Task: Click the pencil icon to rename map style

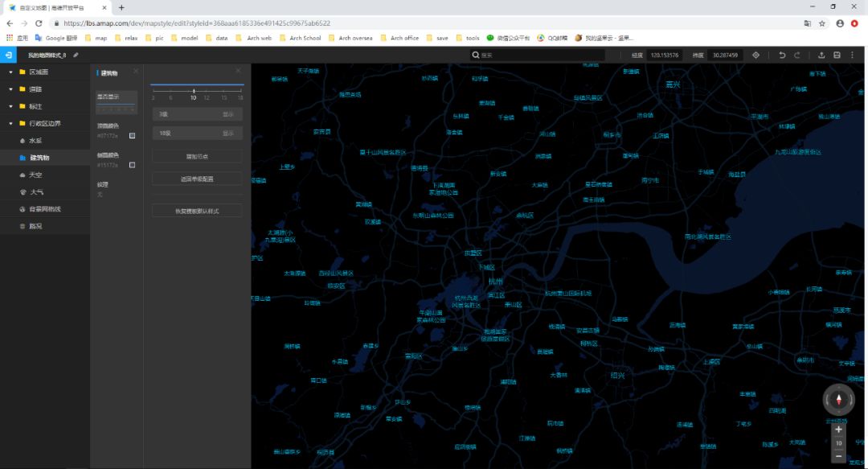Action: click(x=76, y=55)
